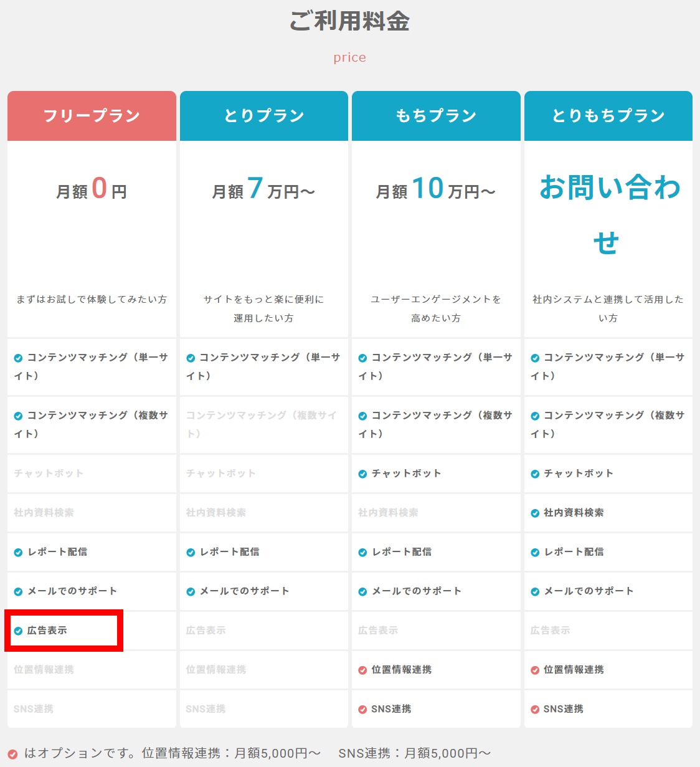Click SNS連携 text in the もちプラン column
The width and height of the screenshot is (700, 767).
[391, 709]
